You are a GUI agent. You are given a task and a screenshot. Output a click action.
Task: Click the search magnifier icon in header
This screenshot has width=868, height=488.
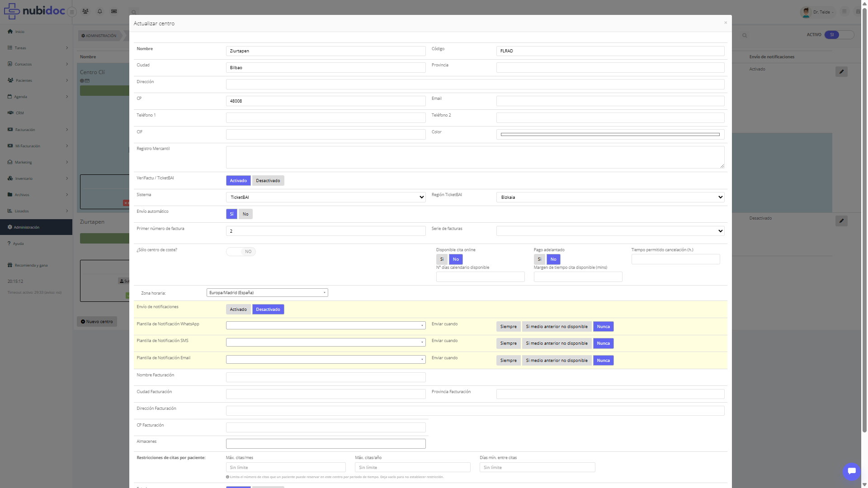[x=134, y=12]
